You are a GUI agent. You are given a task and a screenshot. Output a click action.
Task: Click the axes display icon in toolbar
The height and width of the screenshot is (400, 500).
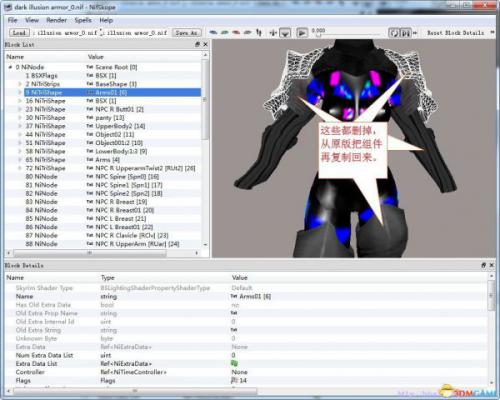273,33
